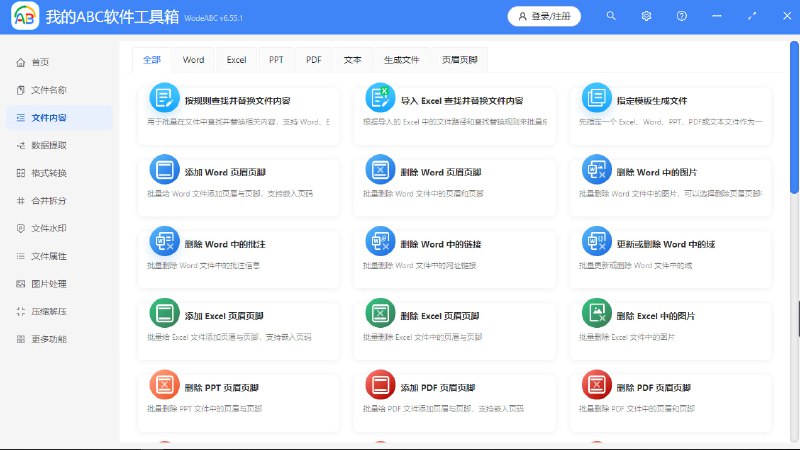Open the 导入 Excel 查找并替换文件内容 icon
Image resolution: width=800 pixels, height=450 pixels.
(379, 98)
